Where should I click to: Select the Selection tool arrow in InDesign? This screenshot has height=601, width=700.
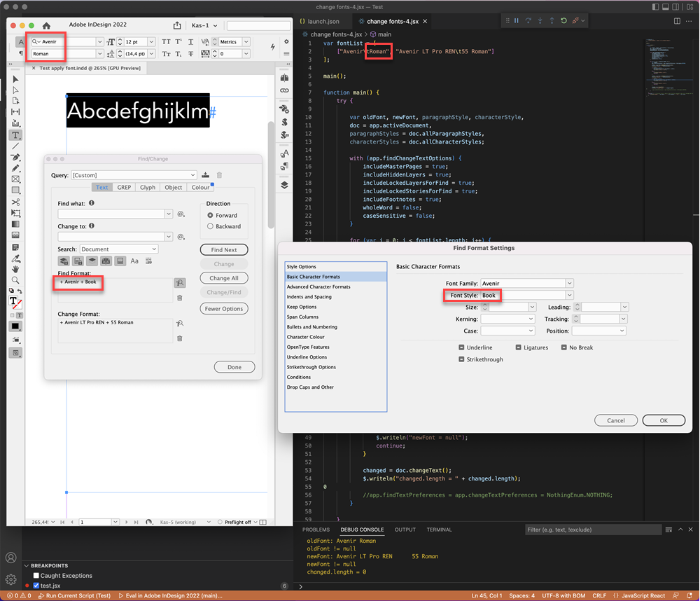[15, 79]
